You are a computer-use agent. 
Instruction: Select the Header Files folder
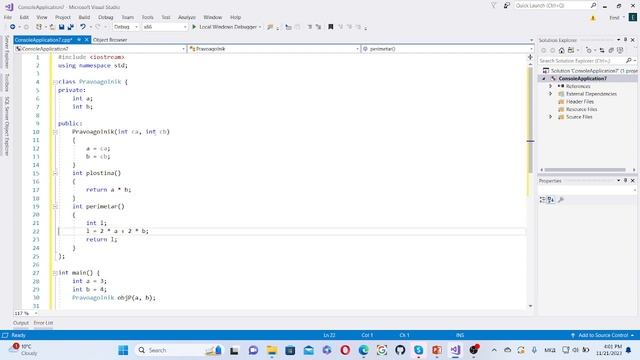(x=580, y=102)
